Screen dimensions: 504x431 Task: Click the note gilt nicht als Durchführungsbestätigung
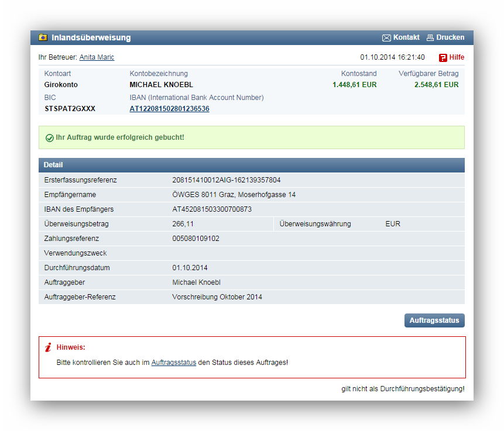coord(403,389)
